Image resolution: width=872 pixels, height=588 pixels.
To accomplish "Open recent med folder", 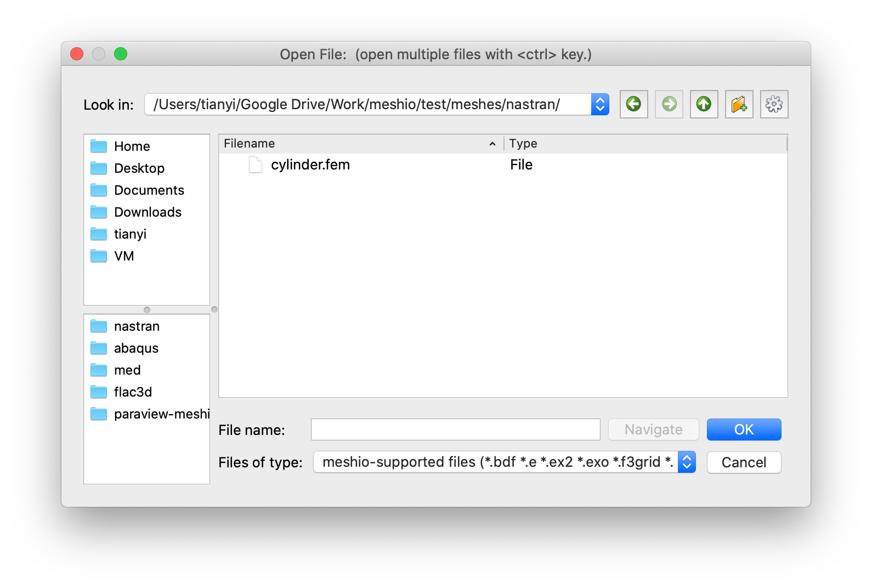I will 146,370.
